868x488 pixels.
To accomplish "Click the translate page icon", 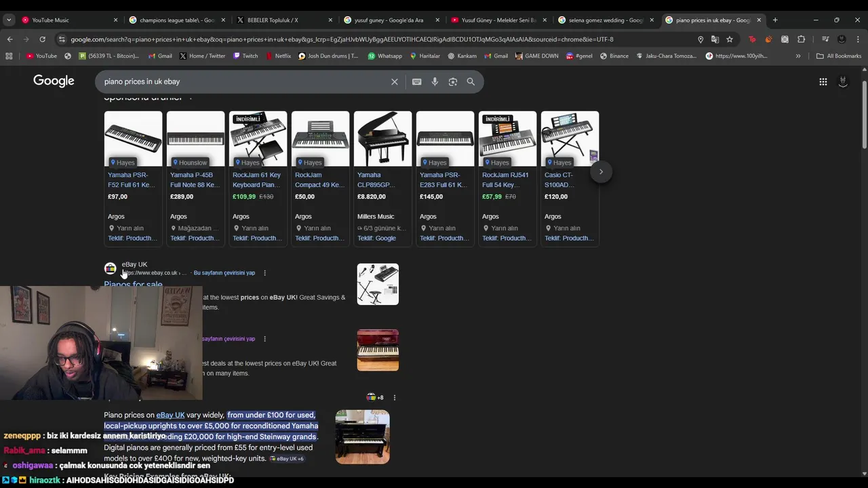I will click(715, 39).
